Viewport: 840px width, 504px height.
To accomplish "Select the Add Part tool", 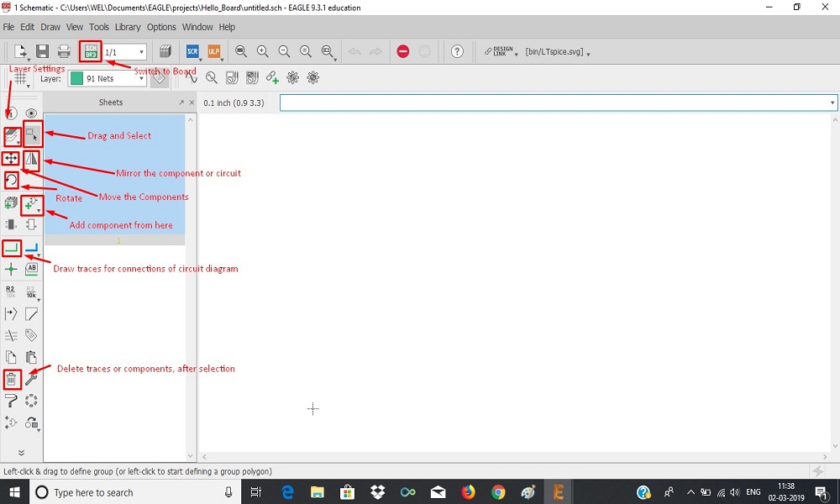I will [x=32, y=204].
